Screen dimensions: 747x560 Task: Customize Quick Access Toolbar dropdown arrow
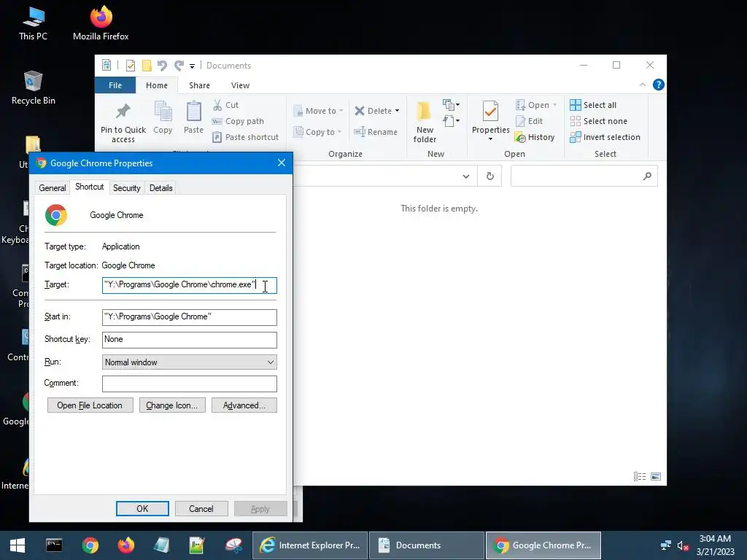click(x=192, y=66)
